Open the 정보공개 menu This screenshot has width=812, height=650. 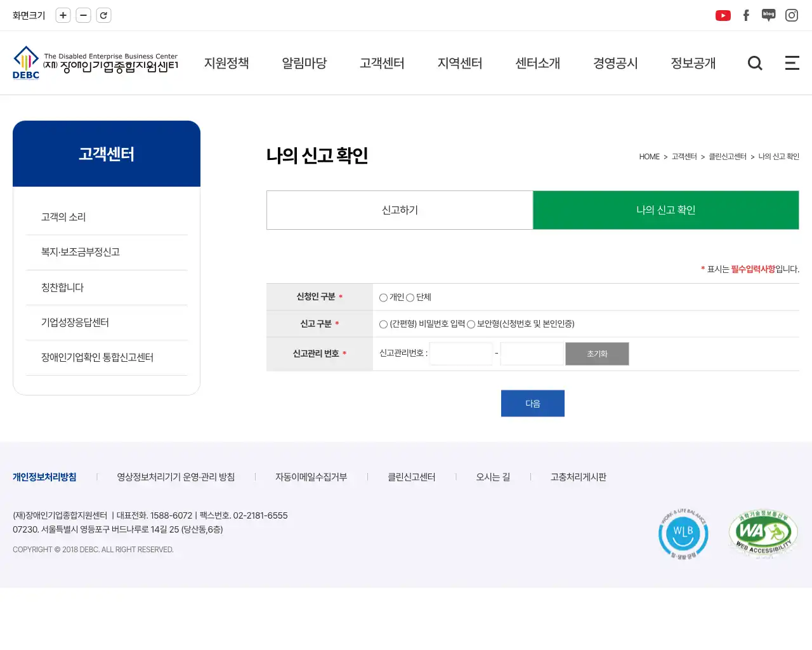[x=693, y=63]
